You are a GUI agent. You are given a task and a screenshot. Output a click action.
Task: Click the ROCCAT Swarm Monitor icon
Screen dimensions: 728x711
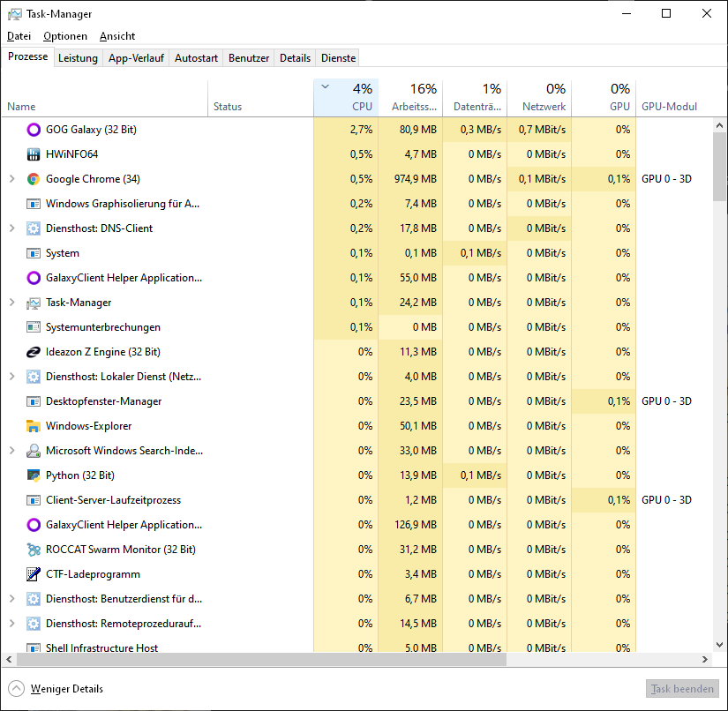click(x=34, y=550)
